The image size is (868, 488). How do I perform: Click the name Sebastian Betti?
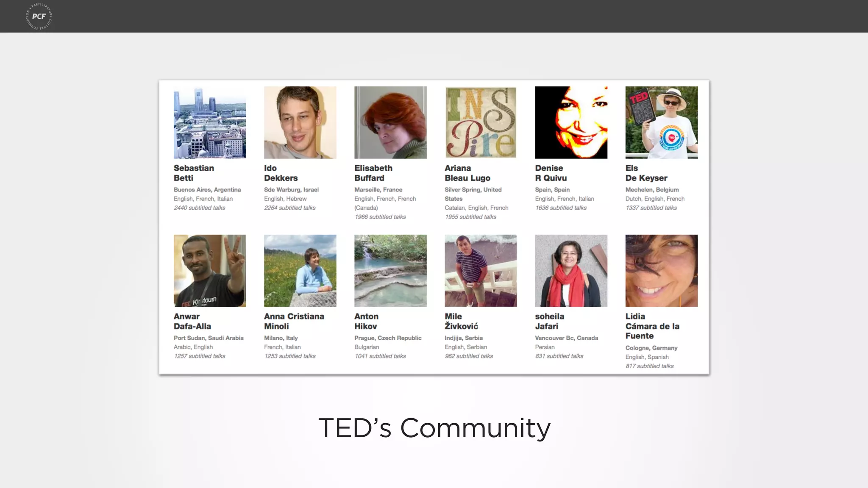coord(194,173)
